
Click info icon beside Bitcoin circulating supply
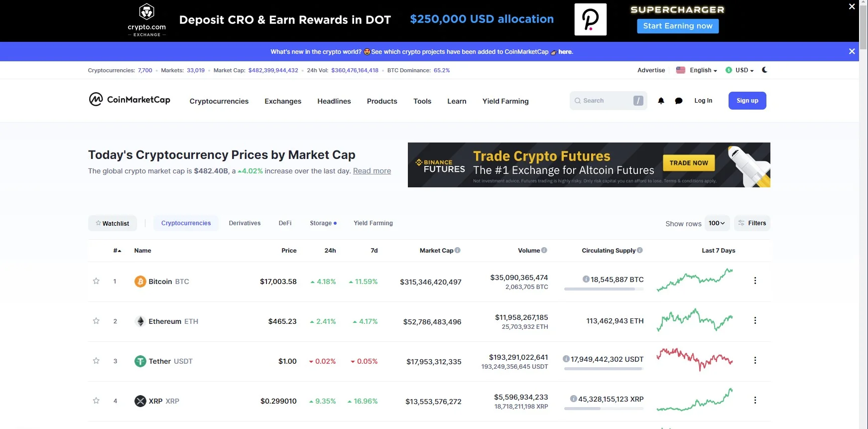tap(586, 279)
